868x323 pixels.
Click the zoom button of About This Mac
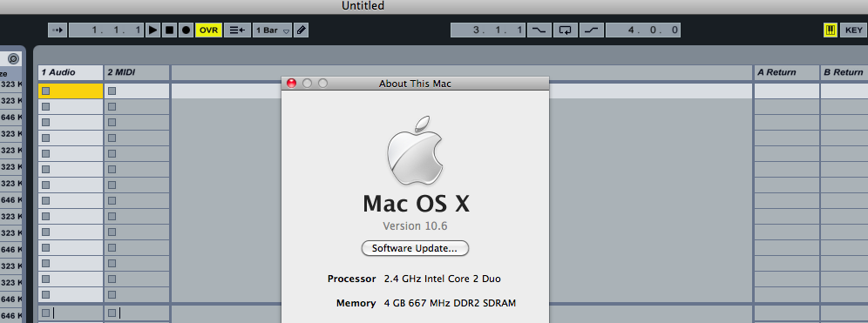(x=322, y=84)
